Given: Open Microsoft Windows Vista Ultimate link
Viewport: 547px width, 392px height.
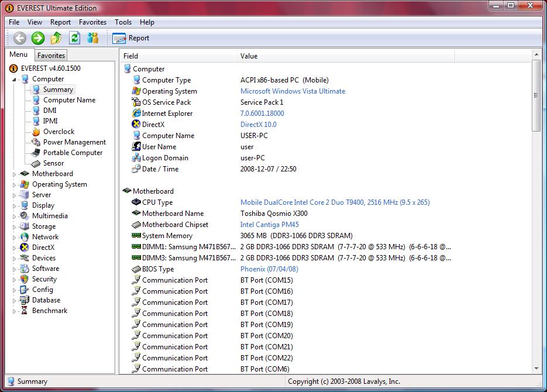Looking at the screenshot, I should (x=293, y=91).
